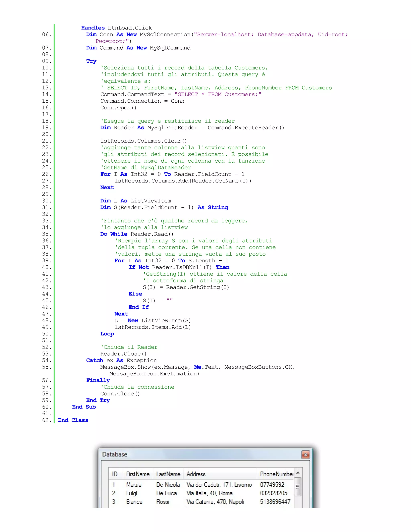The height and width of the screenshot is (532, 411).
Task: Click the comment 'Chiude la connessione
Action: [137, 387]
